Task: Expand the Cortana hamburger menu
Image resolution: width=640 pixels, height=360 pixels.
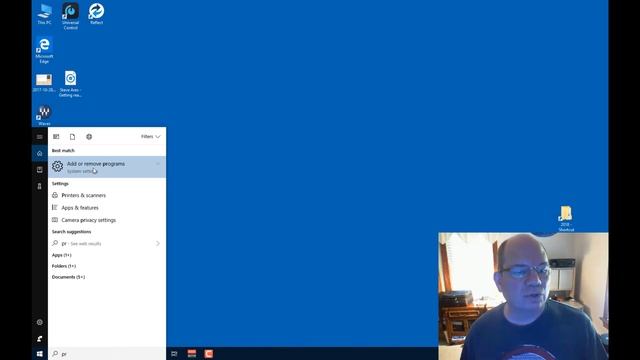Action: [x=40, y=137]
